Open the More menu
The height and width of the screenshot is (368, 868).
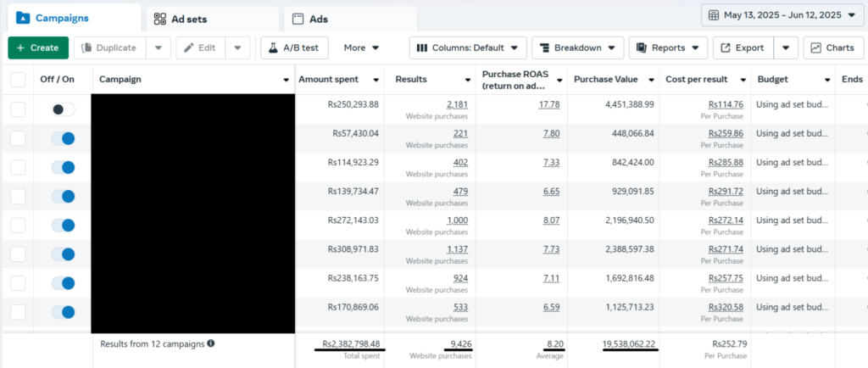coord(361,48)
